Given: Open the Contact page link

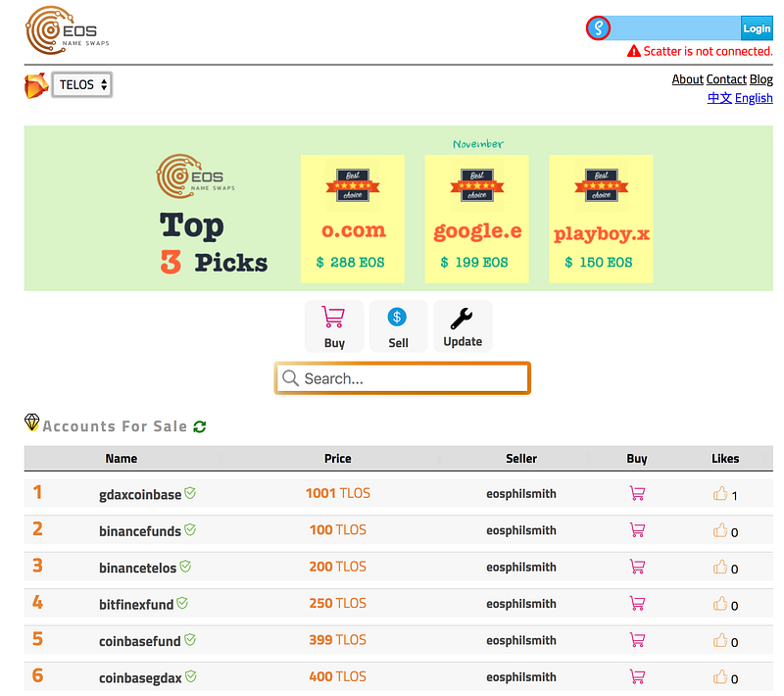Looking at the screenshot, I should (726, 79).
